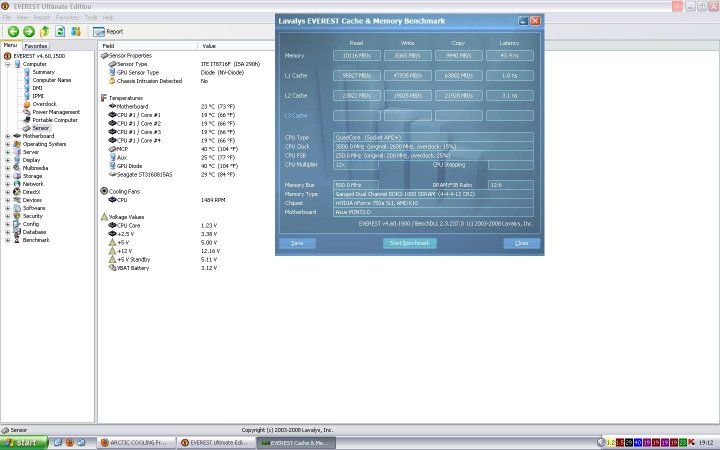Select Computer Name in the tree

pos(51,80)
